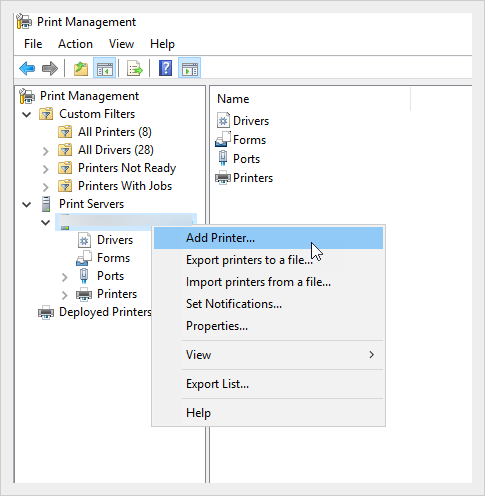The width and height of the screenshot is (485, 498).
Task: Collapse the Print Servers node
Action: click(27, 205)
